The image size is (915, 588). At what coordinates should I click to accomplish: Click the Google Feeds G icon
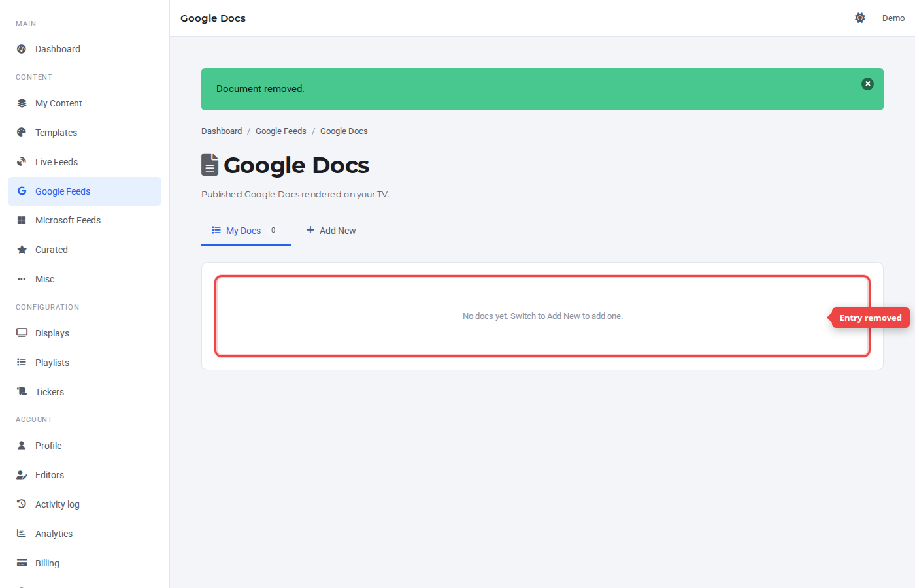[22, 191]
